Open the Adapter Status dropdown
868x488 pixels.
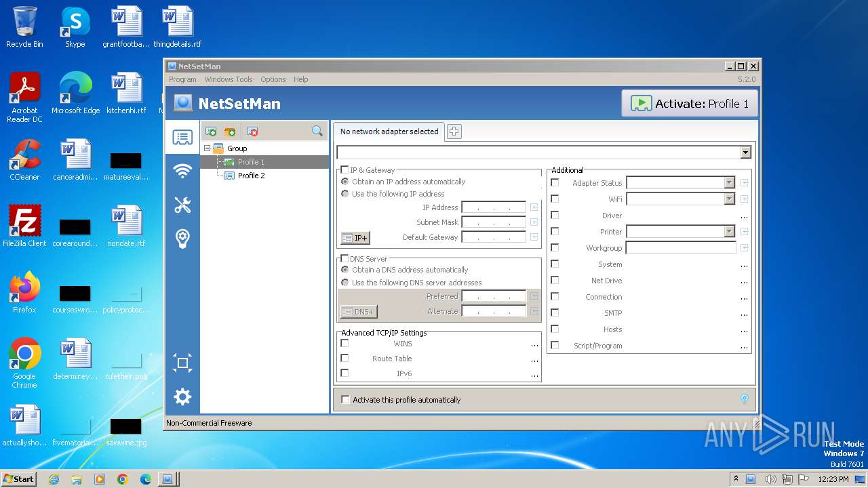(x=729, y=182)
